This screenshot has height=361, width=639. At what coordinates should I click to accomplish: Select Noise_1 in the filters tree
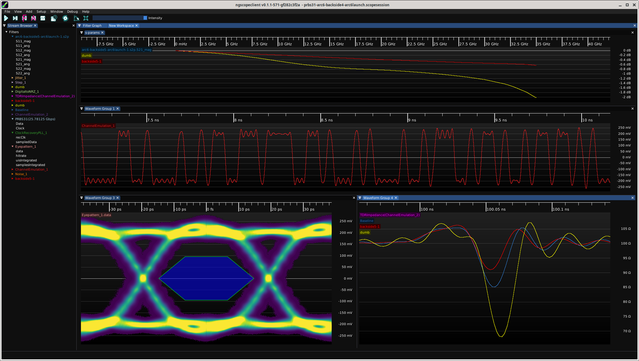tap(21, 174)
